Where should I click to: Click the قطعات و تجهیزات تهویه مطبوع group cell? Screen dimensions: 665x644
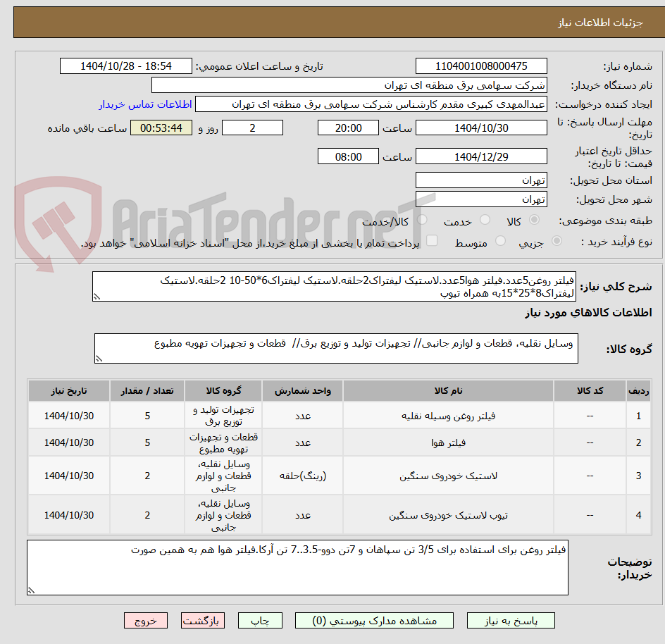pyautogui.click(x=223, y=442)
